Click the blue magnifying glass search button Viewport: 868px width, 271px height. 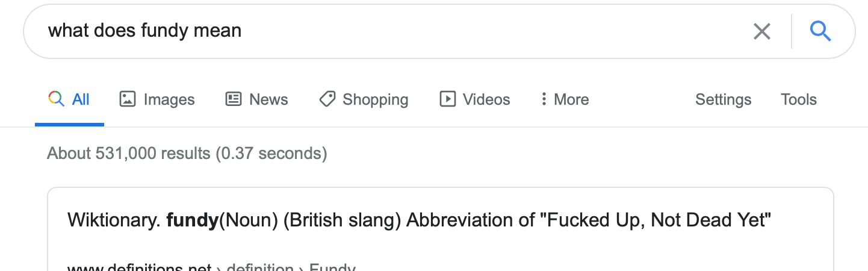(x=820, y=31)
